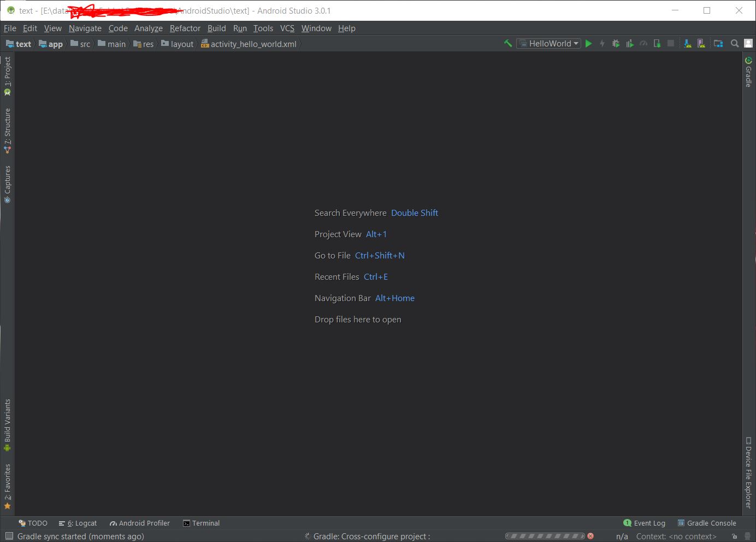Open the Event Log panel
This screenshot has height=542, width=756.
[645, 523]
